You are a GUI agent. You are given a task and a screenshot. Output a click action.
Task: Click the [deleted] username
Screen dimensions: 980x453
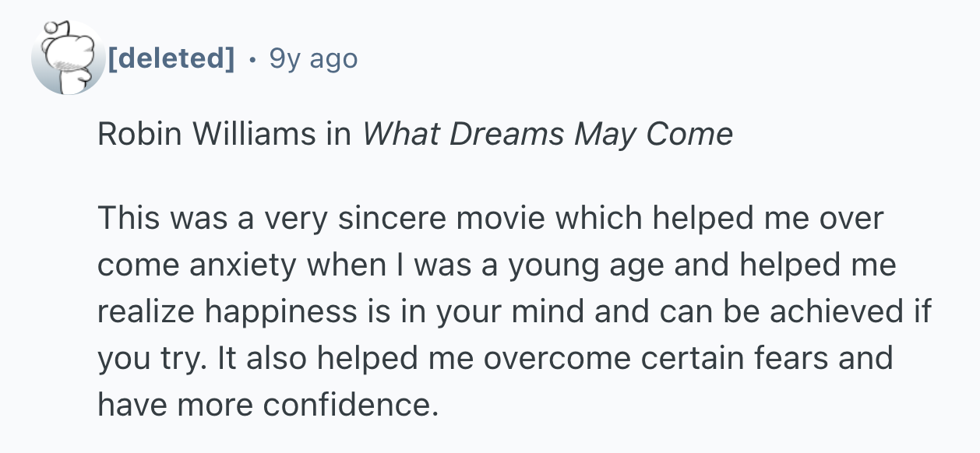pos(171,58)
